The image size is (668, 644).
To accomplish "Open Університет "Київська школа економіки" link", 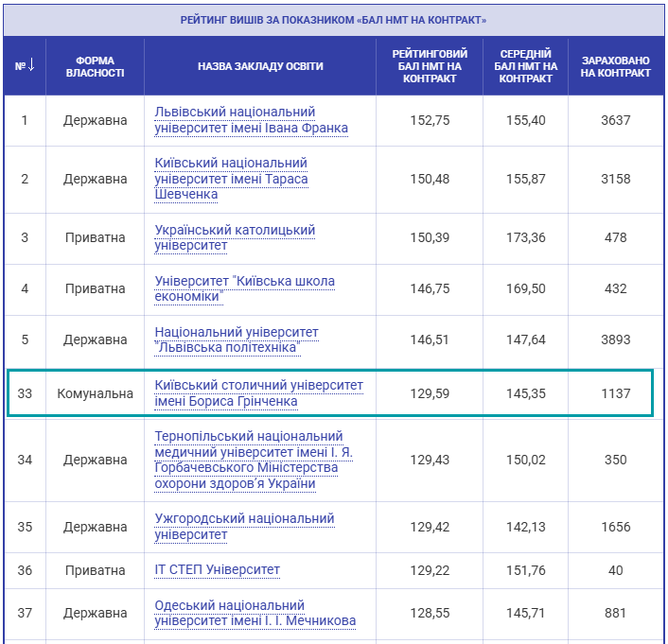I will click(244, 288).
